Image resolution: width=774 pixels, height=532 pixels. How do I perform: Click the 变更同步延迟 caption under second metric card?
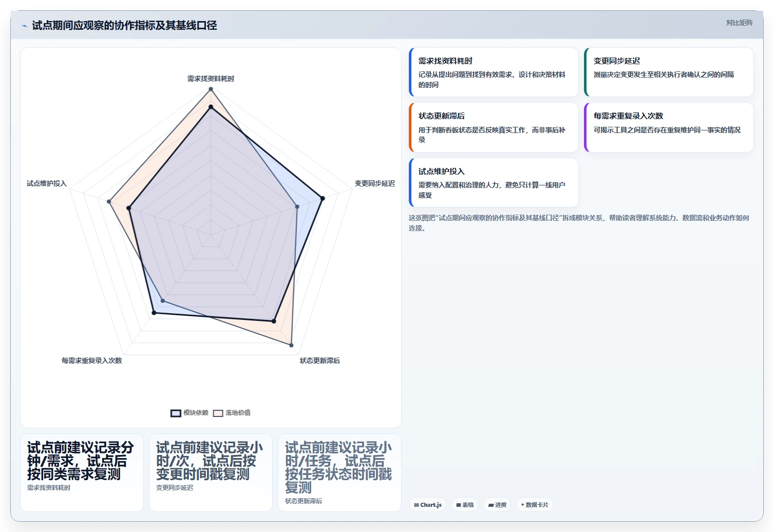175,488
